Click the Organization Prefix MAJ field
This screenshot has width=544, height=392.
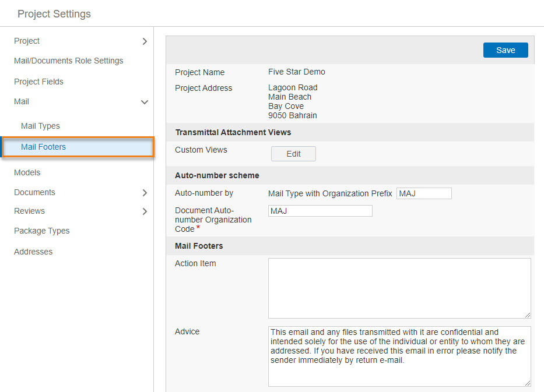click(424, 193)
